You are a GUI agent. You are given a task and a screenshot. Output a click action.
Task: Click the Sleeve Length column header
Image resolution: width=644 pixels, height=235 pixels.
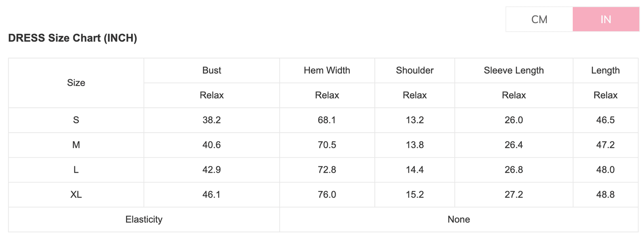[513, 70]
